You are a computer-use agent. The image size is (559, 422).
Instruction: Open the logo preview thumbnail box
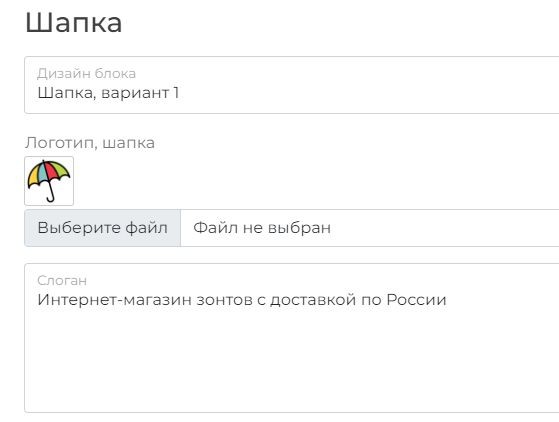(x=49, y=181)
